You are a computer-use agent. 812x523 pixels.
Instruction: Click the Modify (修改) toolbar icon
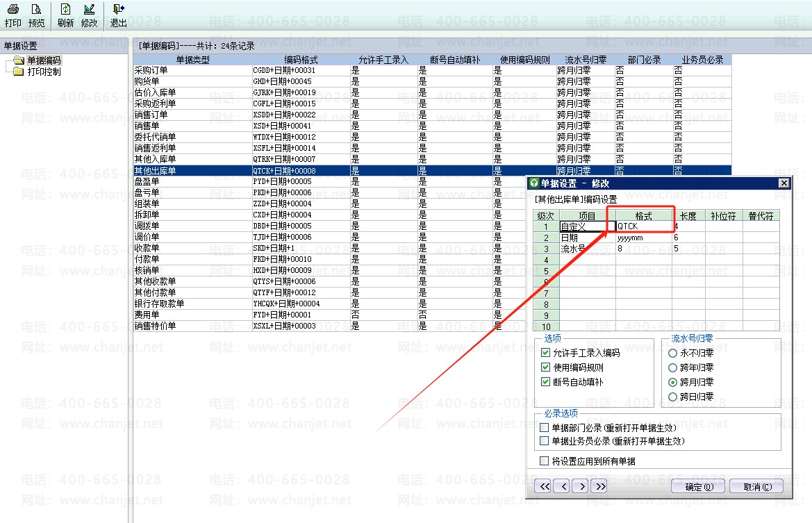[89, 15]
